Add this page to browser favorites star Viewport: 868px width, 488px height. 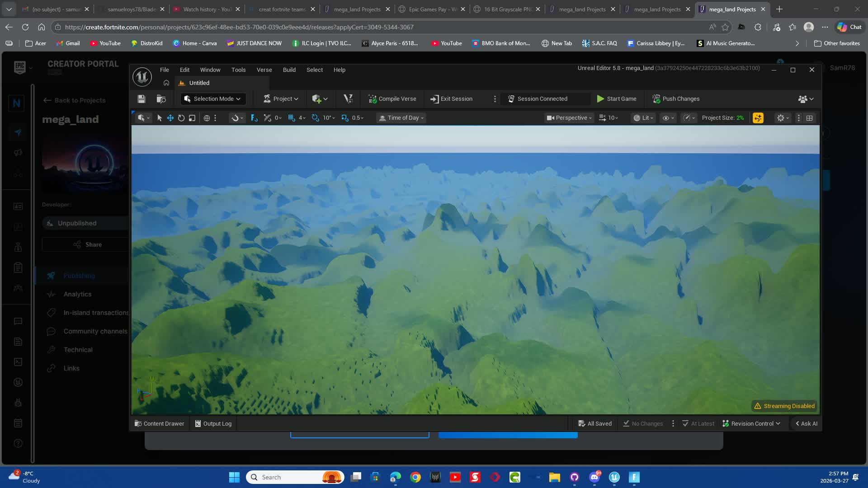[x=726, y=27]
